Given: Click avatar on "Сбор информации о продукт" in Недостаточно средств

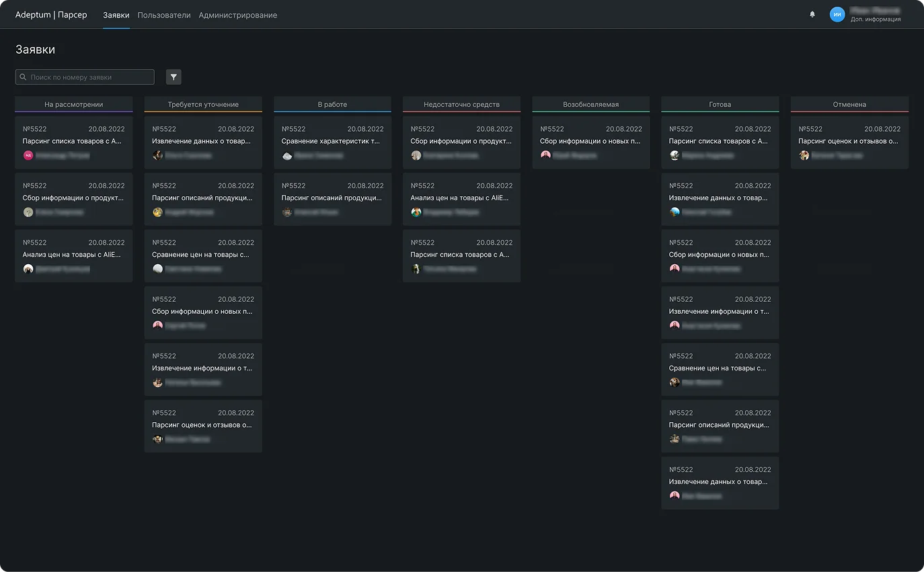Looking at the screenshot, I should coord(416,155).
